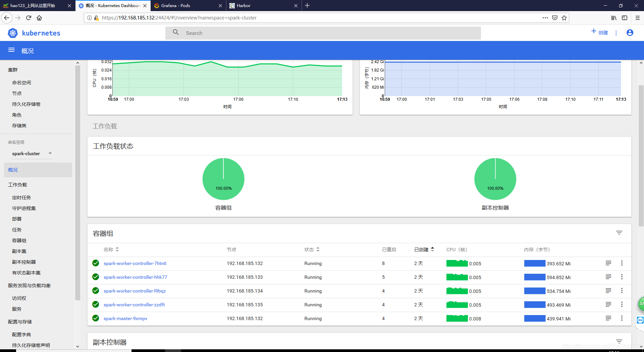
Task: Click the sidebar scrollbar down arrow
Action: point(77,346)
